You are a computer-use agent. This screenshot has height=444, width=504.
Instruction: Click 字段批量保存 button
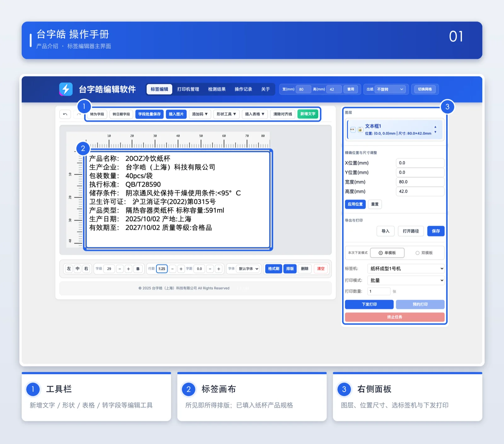(149, 114)
